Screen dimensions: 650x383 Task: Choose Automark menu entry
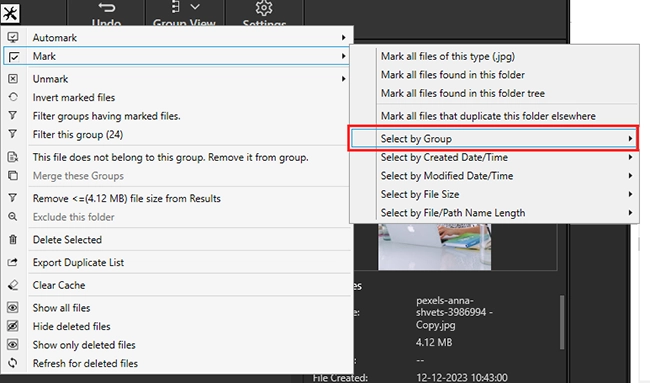pyautogui.click(x=177, y=37)
